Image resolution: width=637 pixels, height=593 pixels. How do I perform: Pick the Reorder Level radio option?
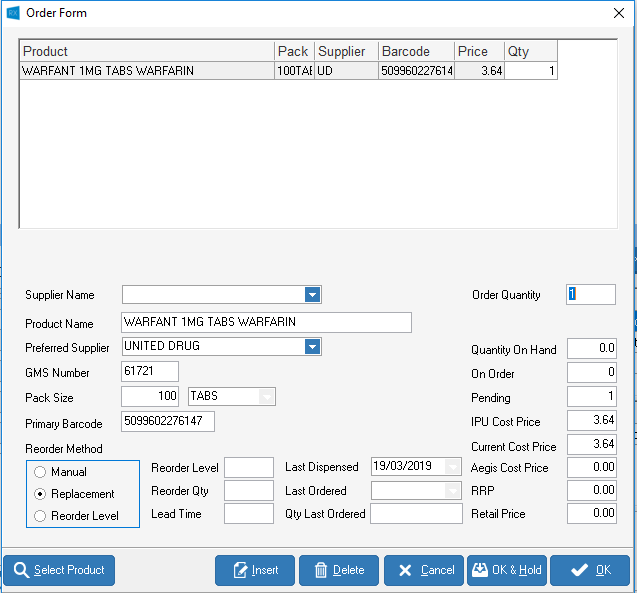pos(40,516)
